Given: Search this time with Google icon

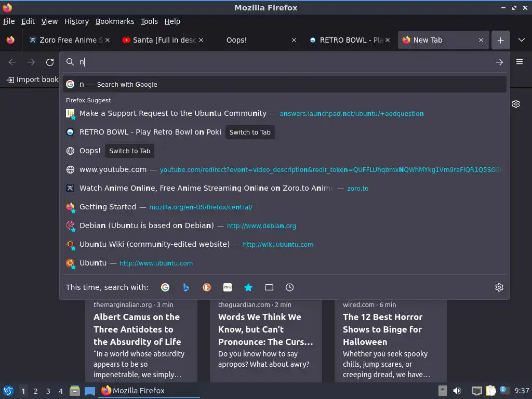Looking at the screenshot, I should (165, 287).
